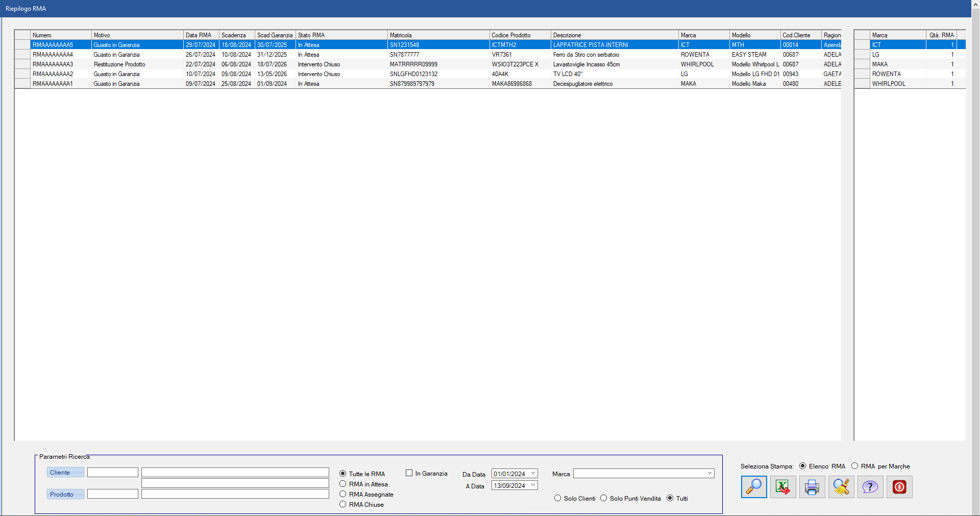Click the printer icon to print
Image resolution: width=980 pixels, height=516 pixels.
(x=812, y=487)
